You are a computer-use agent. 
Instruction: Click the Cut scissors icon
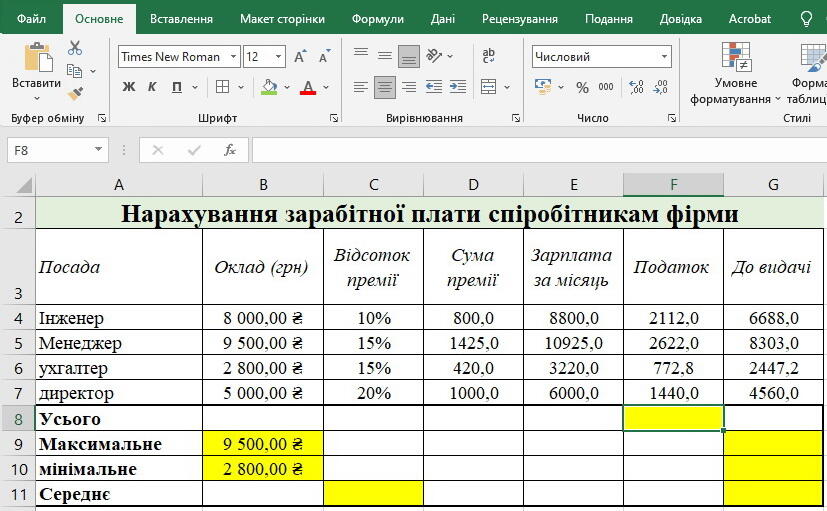(x=75, y=48)
